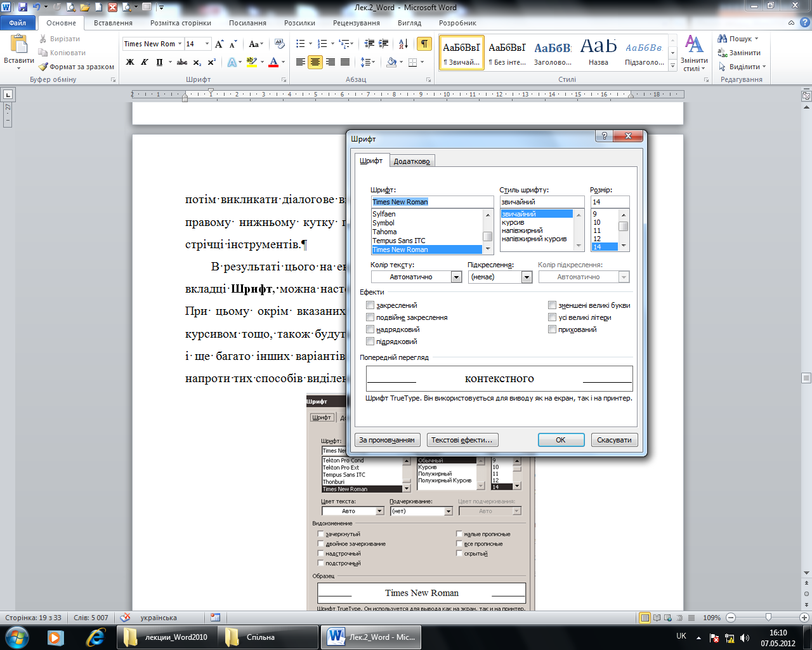Open the Вставлення ribbon tab
Viewport: 812px width, 650px height.
pos(113,23)
